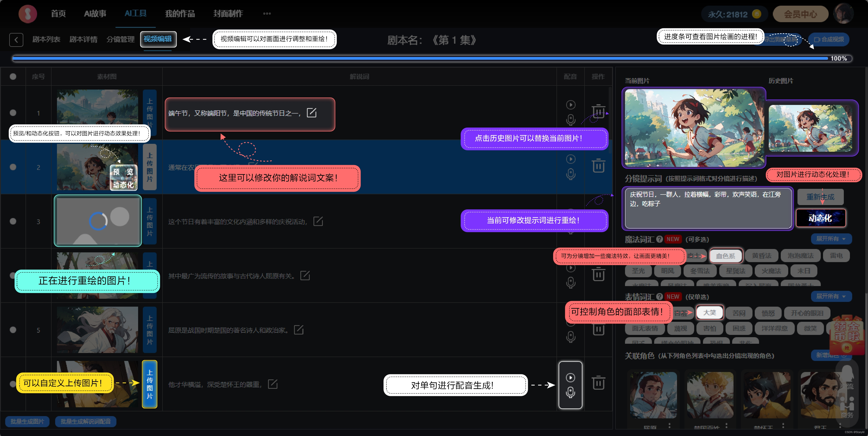Open the three-dots more menu in the top navigation
The height and width of the screenshot is (436, 868).
coord(267,14)
